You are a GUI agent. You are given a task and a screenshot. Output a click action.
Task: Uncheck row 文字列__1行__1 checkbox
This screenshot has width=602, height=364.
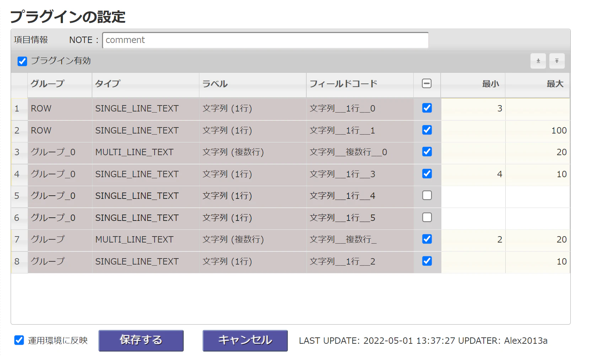(x=427, y=130)
